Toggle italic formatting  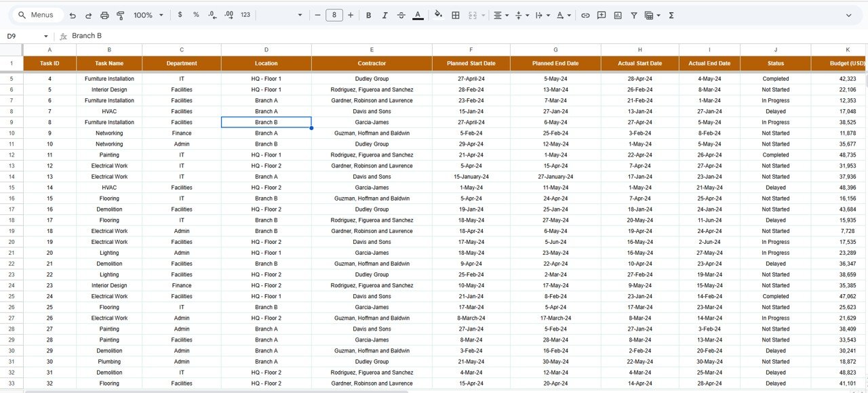tap(384, 15)
